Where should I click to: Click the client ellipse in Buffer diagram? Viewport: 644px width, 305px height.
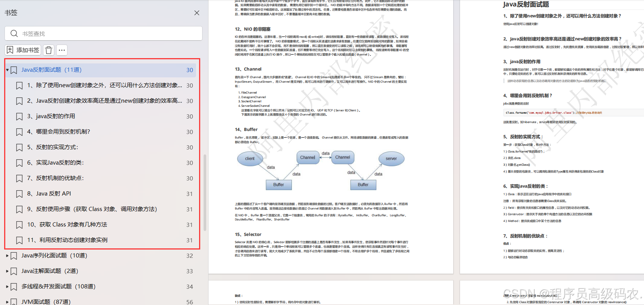point(250,159)
